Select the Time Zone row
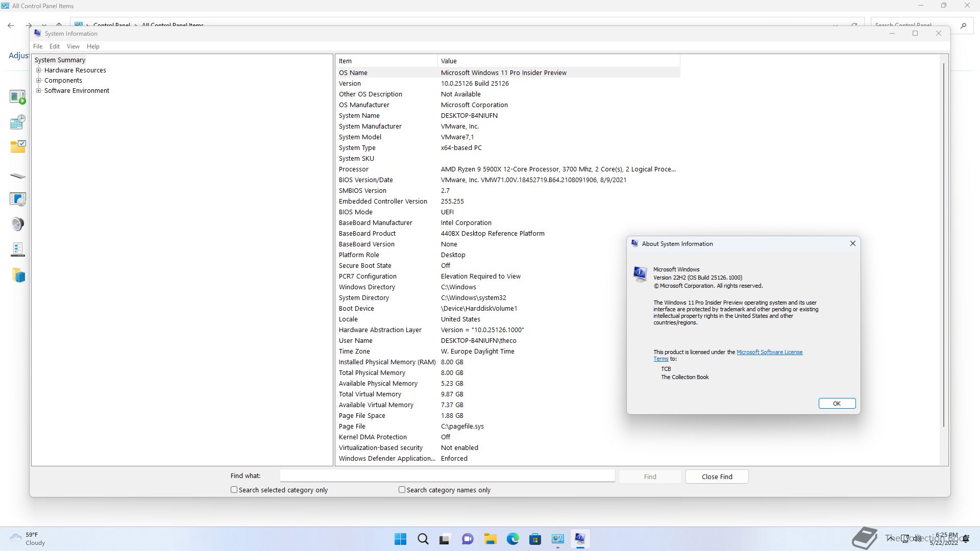This screenshot has height=551, width=980. click(x=508, y=352)
